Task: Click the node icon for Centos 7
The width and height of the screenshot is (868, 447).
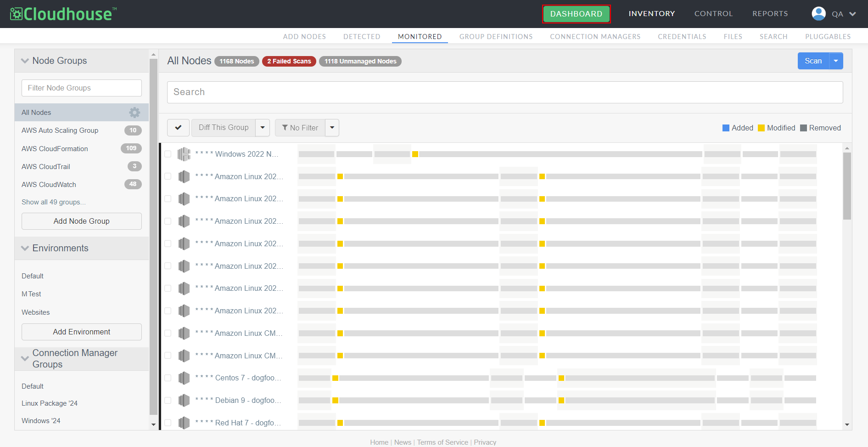Action: click(x=184, y=378)
